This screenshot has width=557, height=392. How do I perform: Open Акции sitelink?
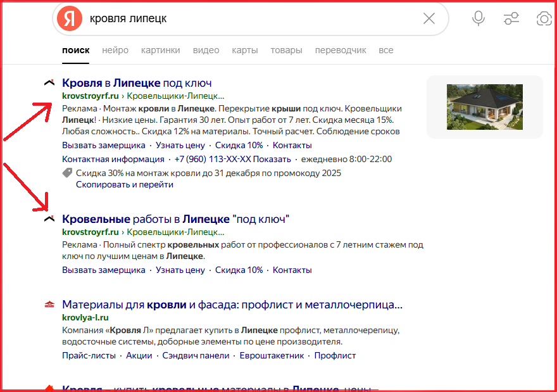(x=139, y=356)
